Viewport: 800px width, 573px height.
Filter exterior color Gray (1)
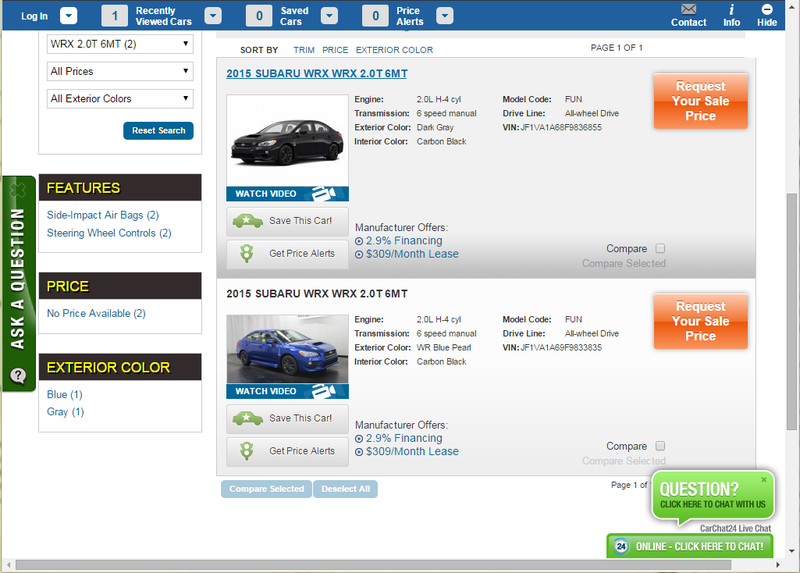[65, 412]
